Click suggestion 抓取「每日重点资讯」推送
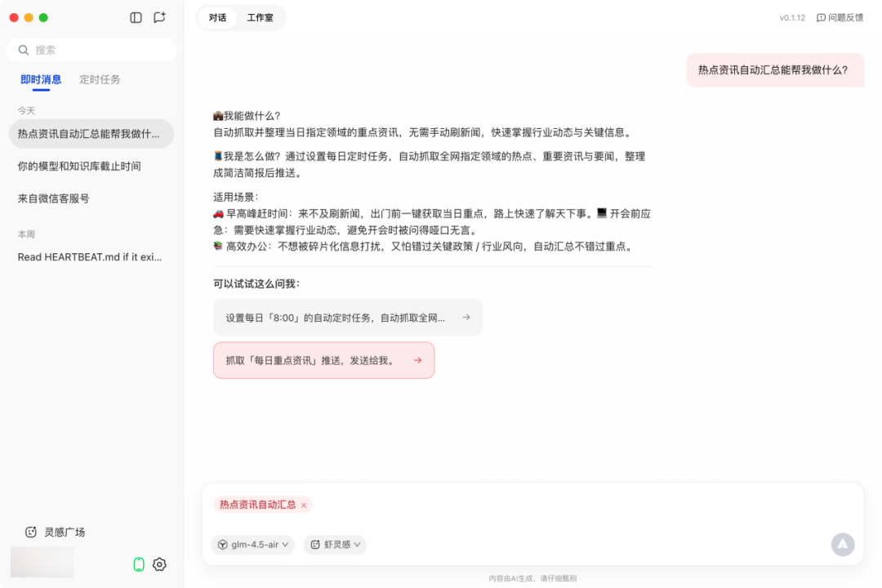The width and height of the screenshot is (882, 588). click(x=323, y=360)
